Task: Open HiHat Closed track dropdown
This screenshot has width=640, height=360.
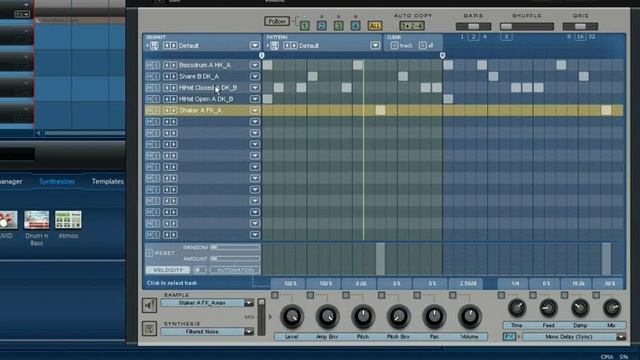Action: tap(255, 88)
